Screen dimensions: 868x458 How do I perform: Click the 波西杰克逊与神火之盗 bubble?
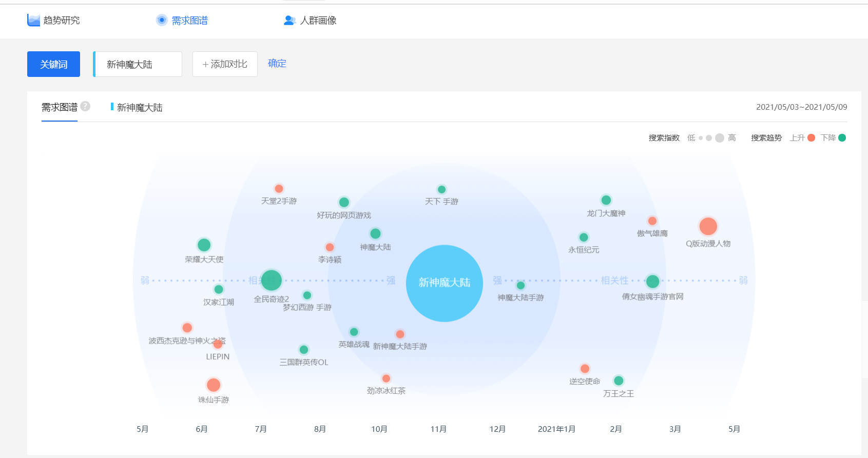click(187, 328)
